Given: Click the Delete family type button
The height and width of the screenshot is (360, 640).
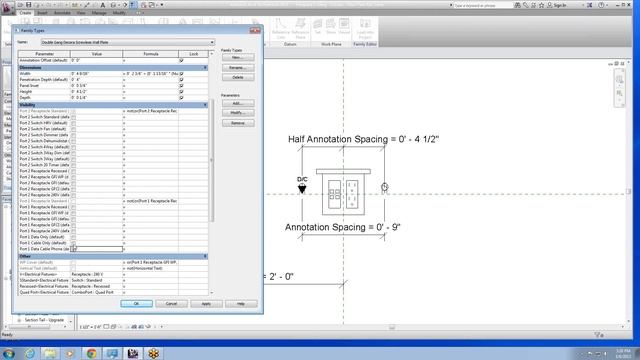Looking at the screenshot, I should [238, 78].
